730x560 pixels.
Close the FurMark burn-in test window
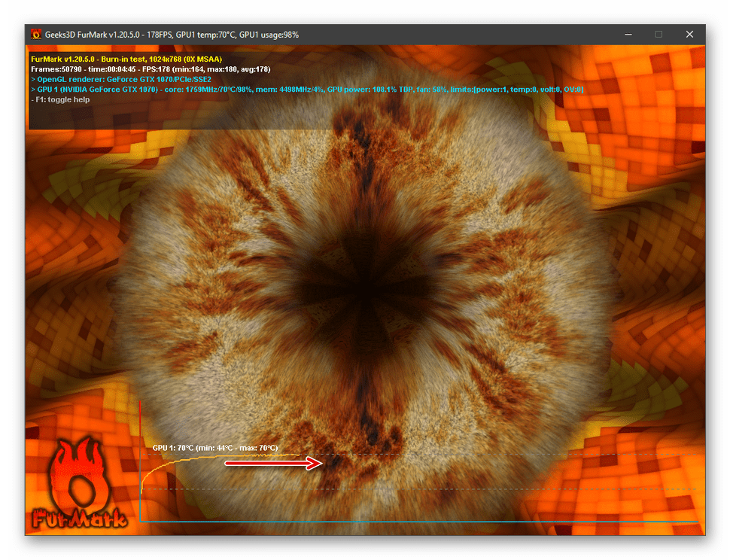[x=689, y=35]
